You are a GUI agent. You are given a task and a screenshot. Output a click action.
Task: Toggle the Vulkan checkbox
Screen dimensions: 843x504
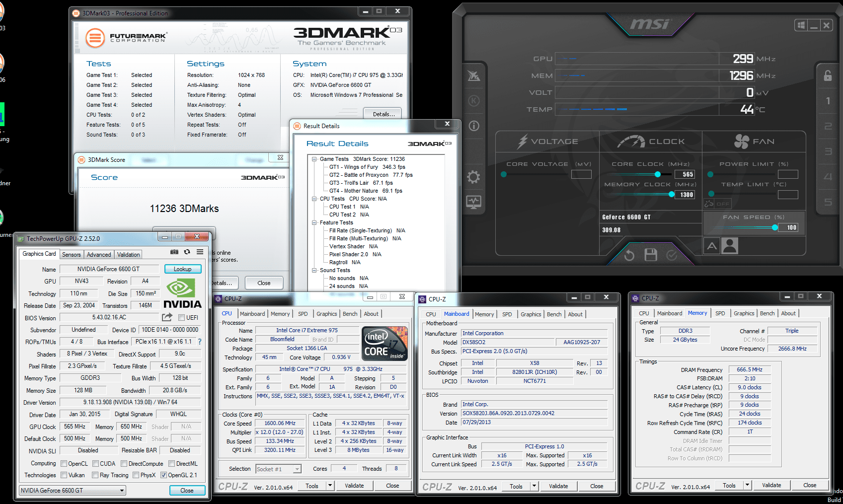[64, 475]
